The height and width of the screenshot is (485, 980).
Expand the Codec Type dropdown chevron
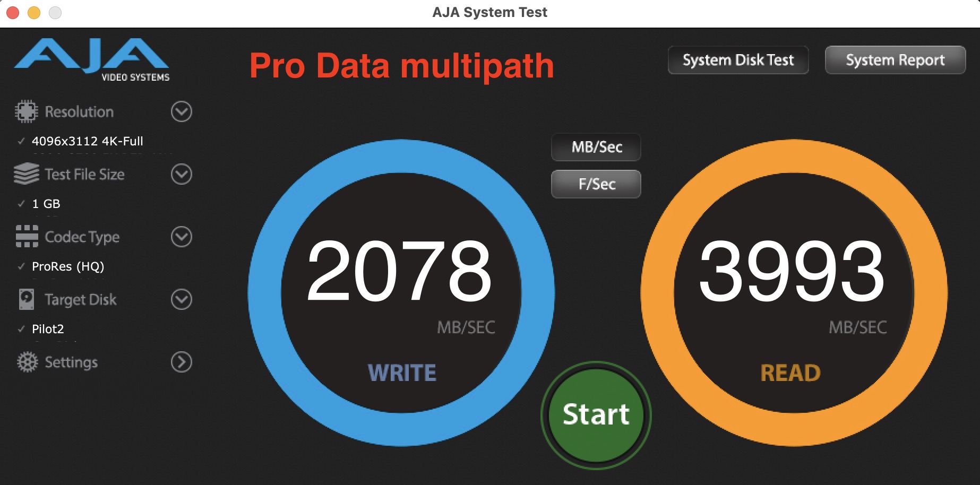tap(182, 237)
